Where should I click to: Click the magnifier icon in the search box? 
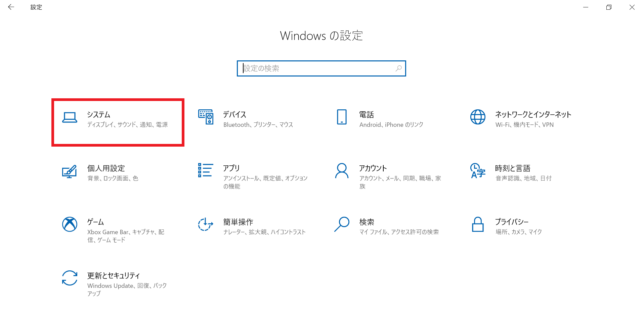(398, 68)
